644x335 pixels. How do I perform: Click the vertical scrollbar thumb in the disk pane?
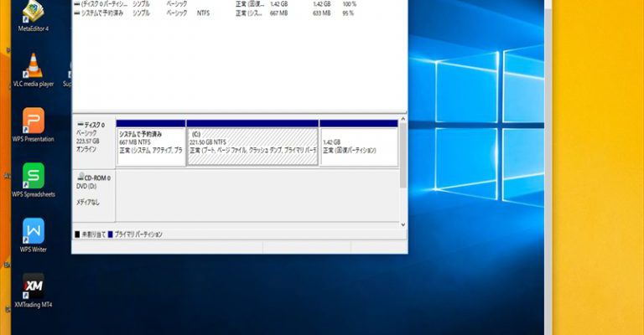(402, 155)
